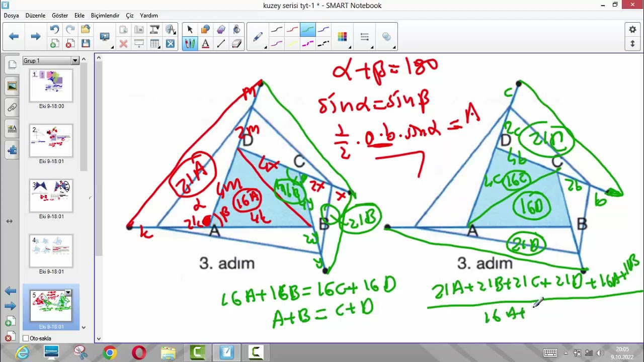644x362 pixels.
Task: Open the toolbar settings gear
Action: [x=632, y=30]
